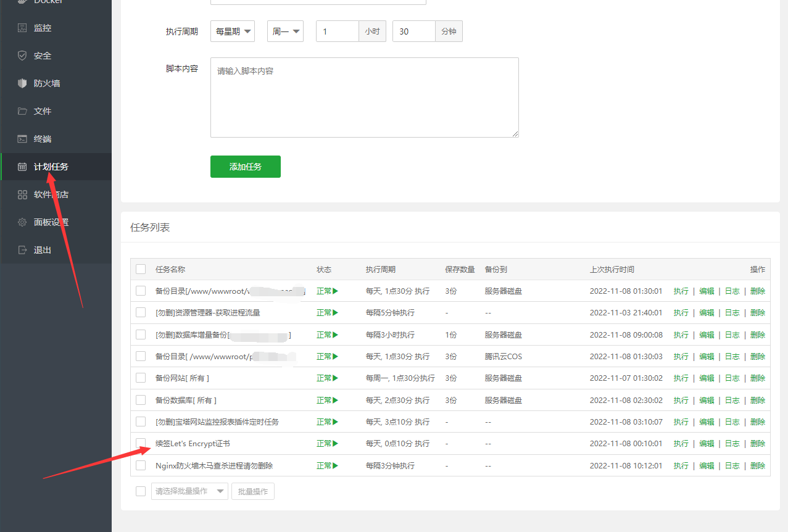Open the 监控 monitoring sidebar icon
The height and width of the screenshot is (532, 788).
point(22,28)
